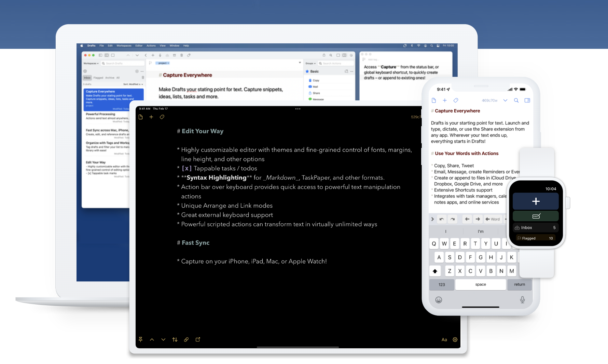Jump to the previous draft on iPad
This screenshot has width=608, height=364.
tap(152, 340)
